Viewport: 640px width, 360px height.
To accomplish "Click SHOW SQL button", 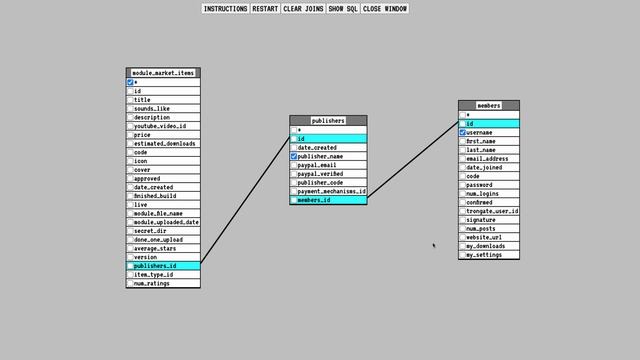I will 343,9.
